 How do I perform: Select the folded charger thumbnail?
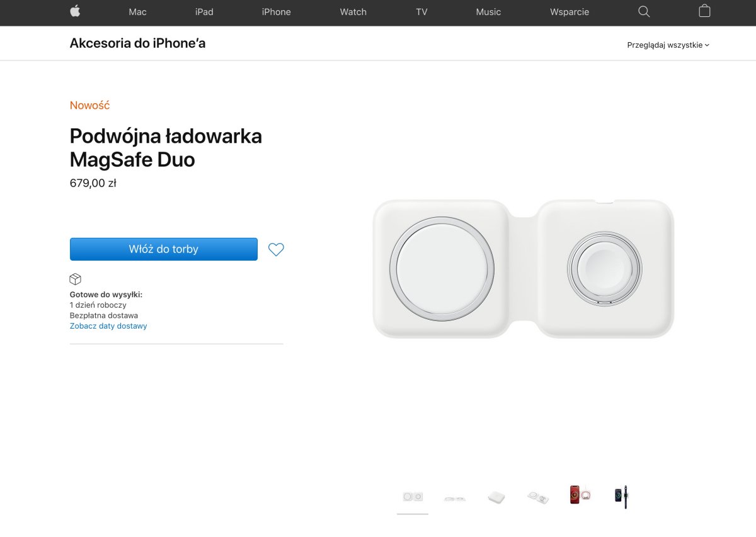pyautogui.click(x=496, y=497)
